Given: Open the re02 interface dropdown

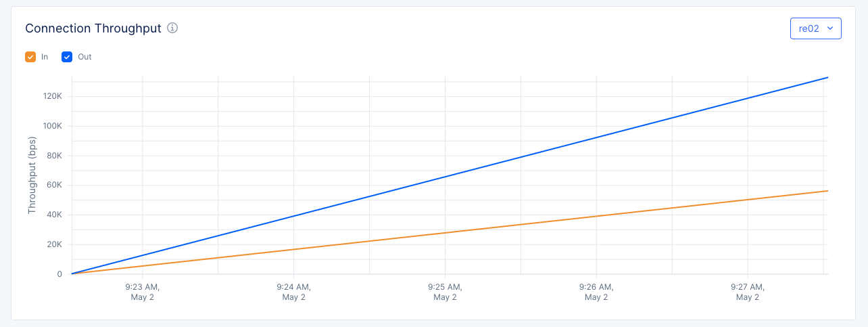Looking at the screenshot, I should pos(815,28).
